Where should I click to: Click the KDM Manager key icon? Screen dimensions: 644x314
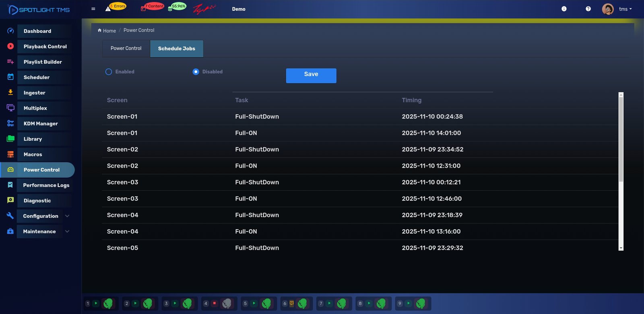[x=10, y=123]
